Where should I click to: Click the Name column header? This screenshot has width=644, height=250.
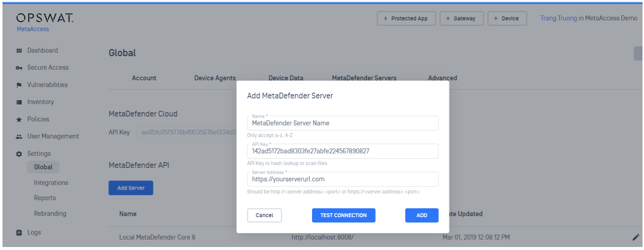point(128,214)
